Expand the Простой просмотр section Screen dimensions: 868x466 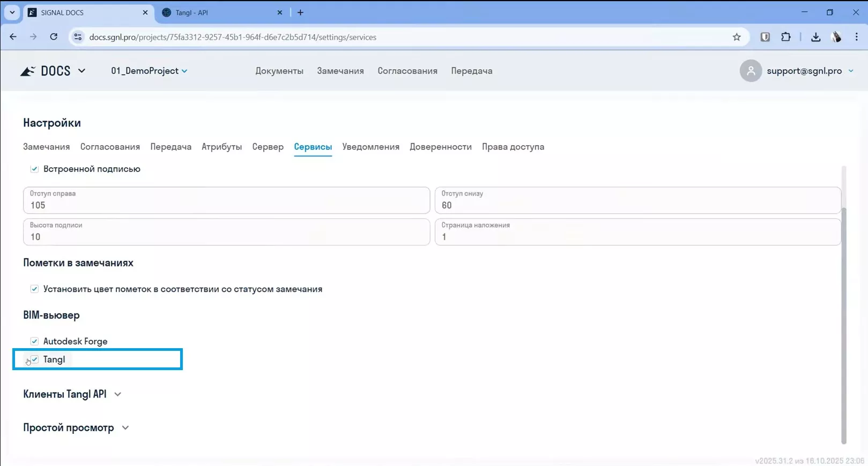(x=125, y=428)
